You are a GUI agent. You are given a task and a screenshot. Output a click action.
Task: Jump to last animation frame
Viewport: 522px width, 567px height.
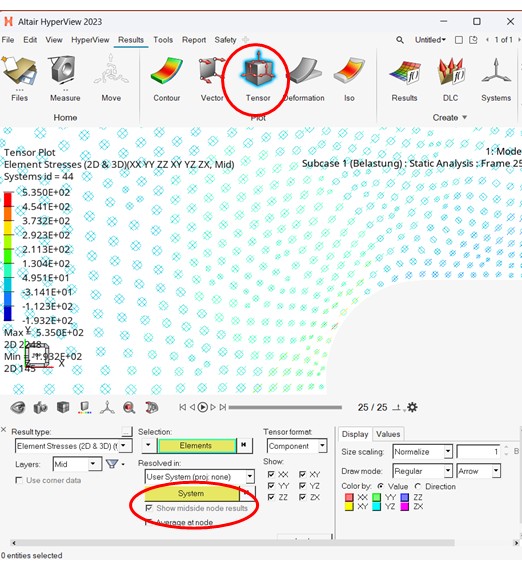pyautogui.click(x=223, y=407)
